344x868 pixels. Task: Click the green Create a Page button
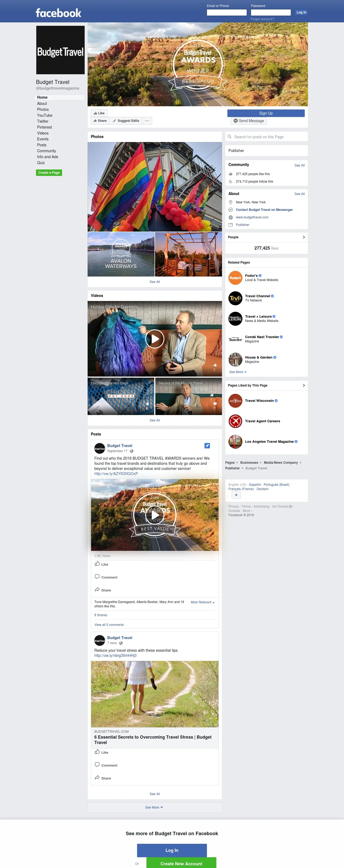pos(49,172)
